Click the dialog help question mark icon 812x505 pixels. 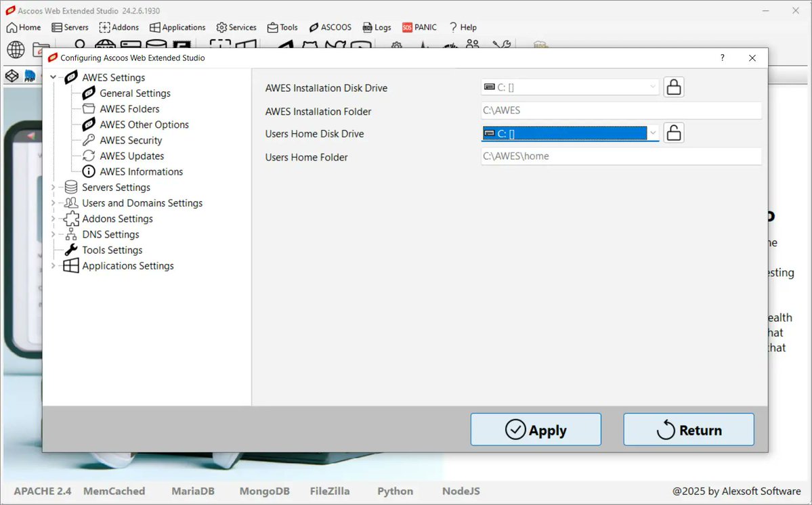click(x=722, y=58)
